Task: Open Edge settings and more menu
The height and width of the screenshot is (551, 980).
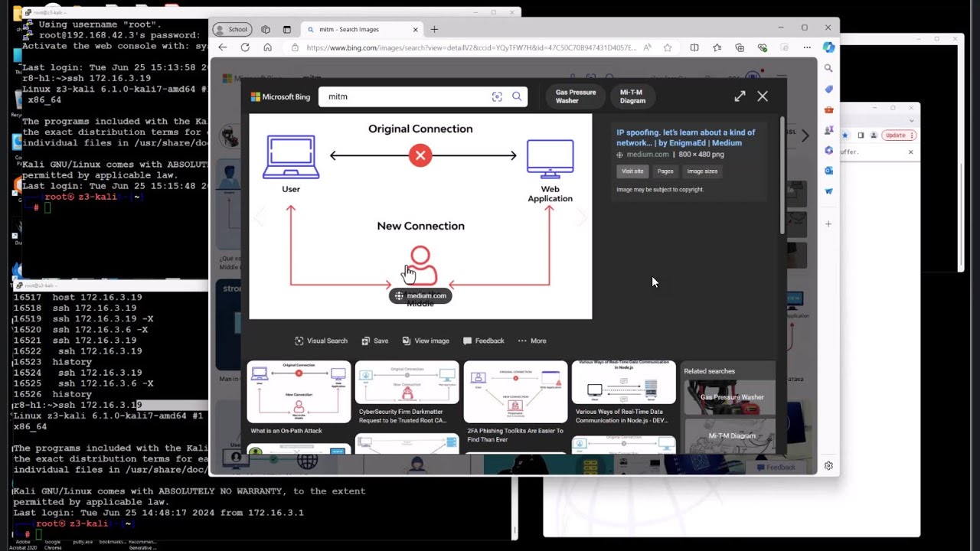Action: point(807,47)
